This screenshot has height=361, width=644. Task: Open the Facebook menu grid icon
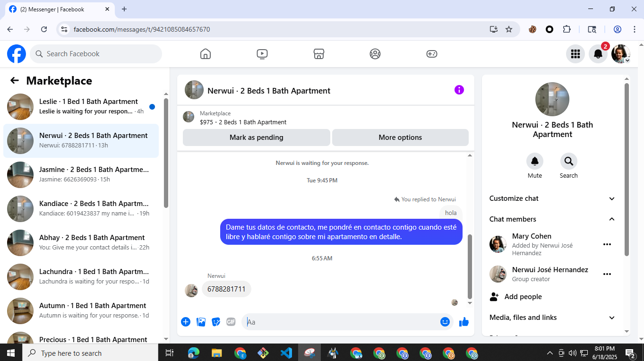pos(575,54)
